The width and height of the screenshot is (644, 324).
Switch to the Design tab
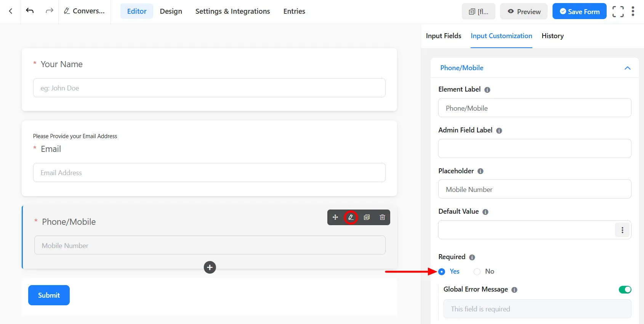coord(171,11)
